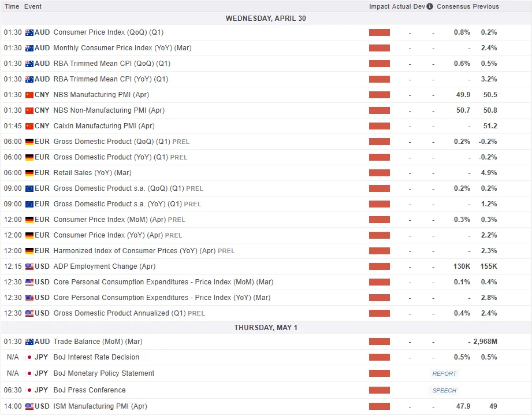
Task: Click the China flag next to NBS Manufacturing PMI
Action: (x=29, y=95)
